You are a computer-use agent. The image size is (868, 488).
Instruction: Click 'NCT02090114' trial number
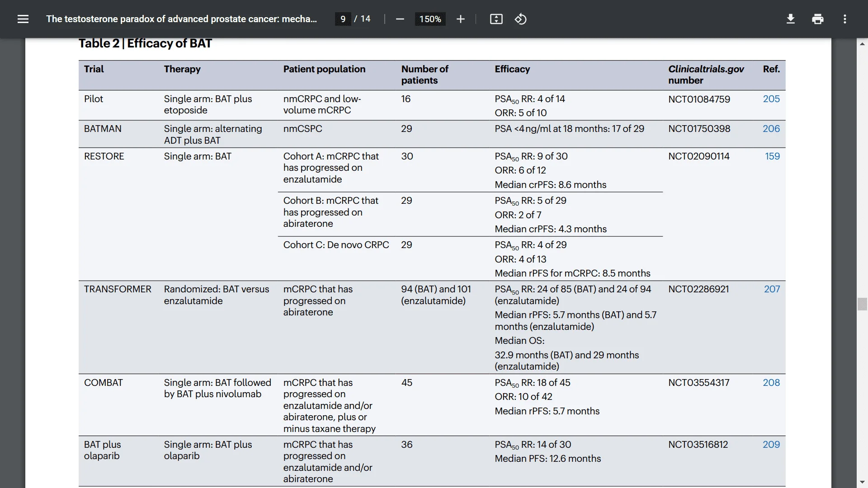[x=699, y=156]
